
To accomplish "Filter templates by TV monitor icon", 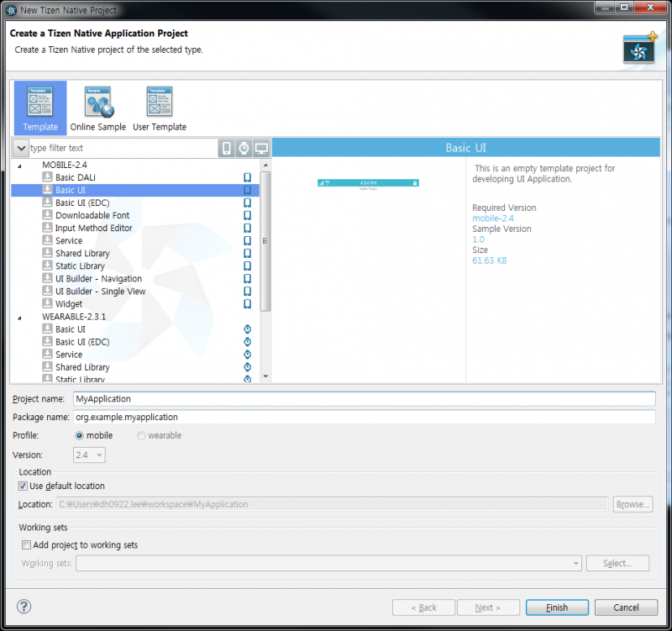I will [x=261, y=149].
